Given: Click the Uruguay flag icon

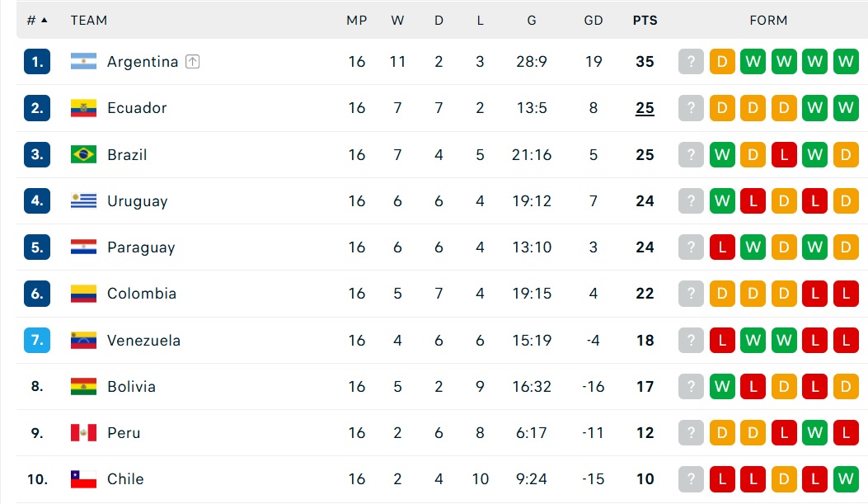Looking at the screenshot, I should 83,201.
